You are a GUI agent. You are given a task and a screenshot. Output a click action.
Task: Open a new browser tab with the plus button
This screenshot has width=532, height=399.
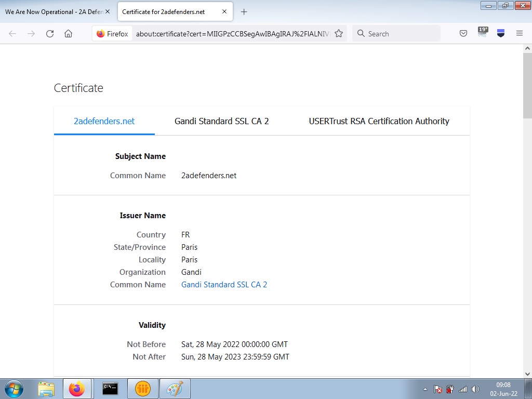click(244, 11)
